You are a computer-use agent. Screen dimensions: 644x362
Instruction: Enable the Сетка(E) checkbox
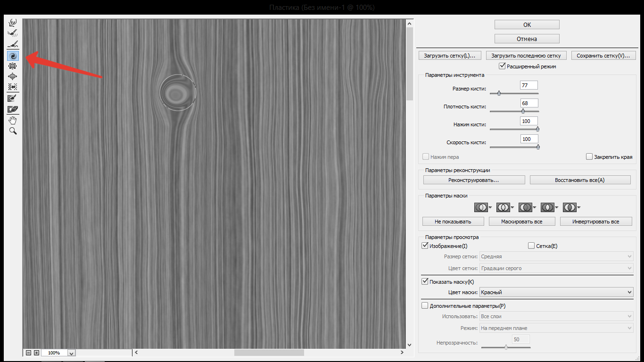coord(531,246)
